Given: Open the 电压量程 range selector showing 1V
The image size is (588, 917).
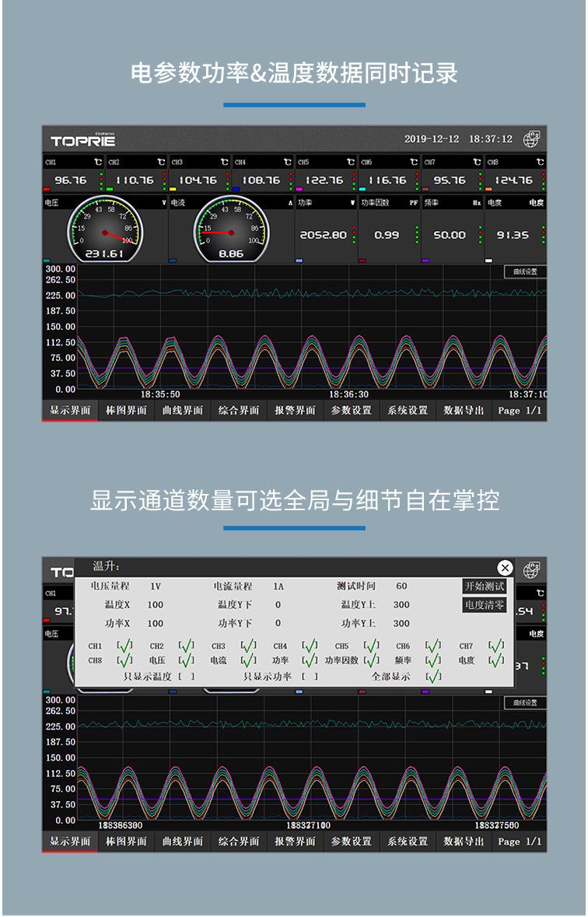Looking at the screenshot, I should point(156,586).
